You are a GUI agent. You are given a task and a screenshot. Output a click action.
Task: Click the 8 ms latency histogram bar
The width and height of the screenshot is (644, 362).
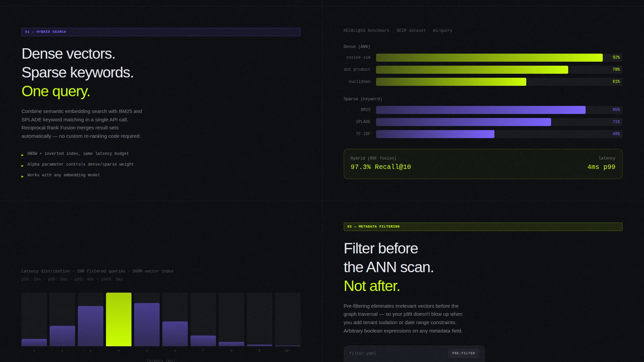point(231,344)
